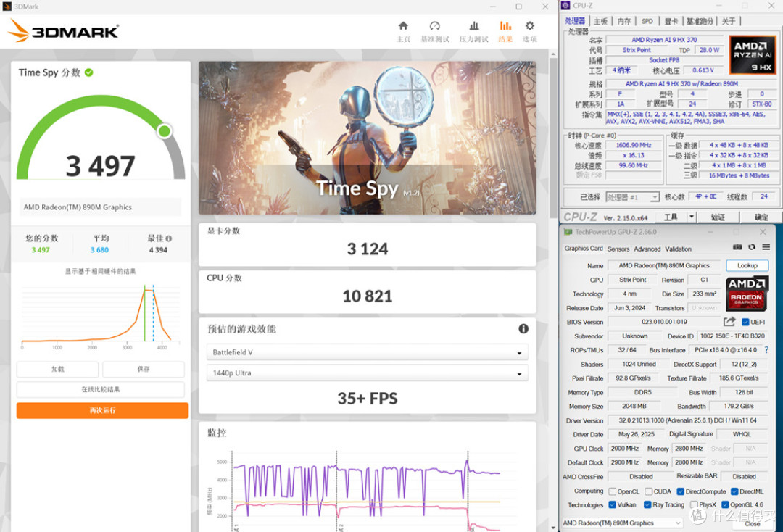This screenshot has width=783, height=532.
Task: Expand the Battlefield V game dropdown
Action: (368, 352)
